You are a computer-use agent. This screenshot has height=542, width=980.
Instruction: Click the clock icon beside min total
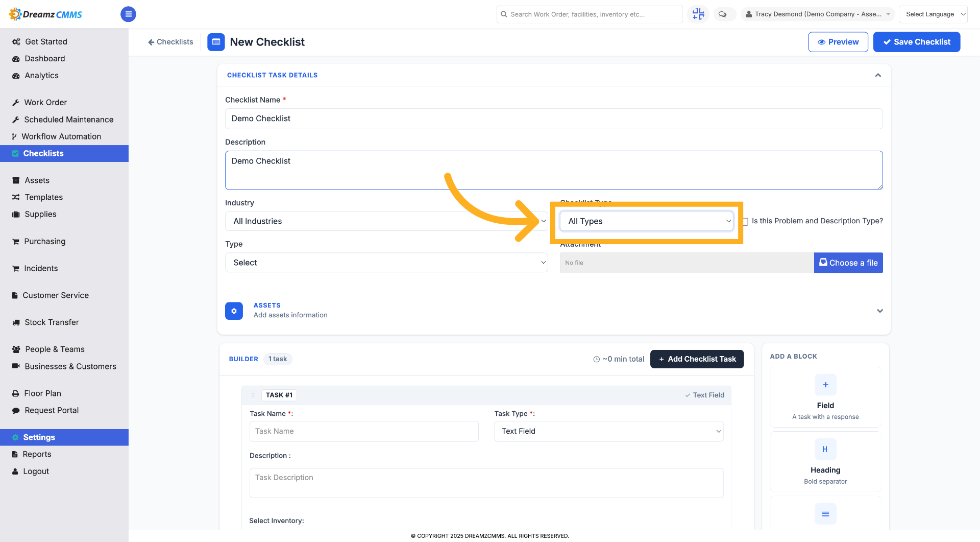pyautogui.click(x=596, y=359)
